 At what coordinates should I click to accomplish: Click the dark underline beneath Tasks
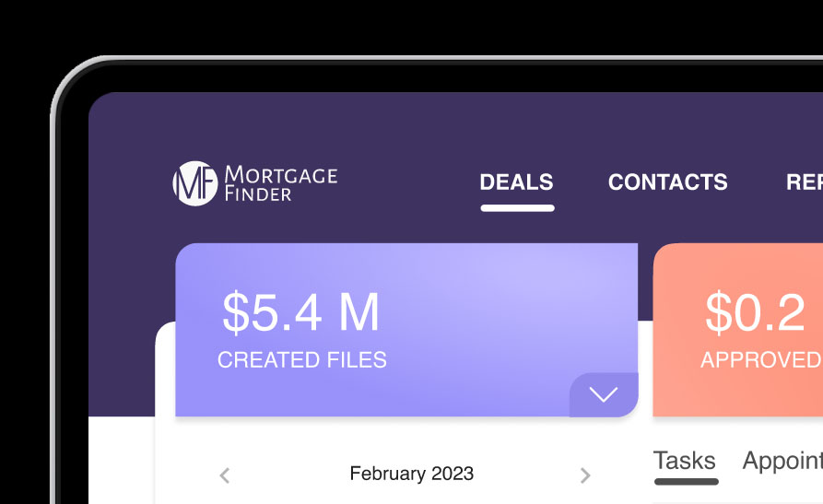(687, 481)
